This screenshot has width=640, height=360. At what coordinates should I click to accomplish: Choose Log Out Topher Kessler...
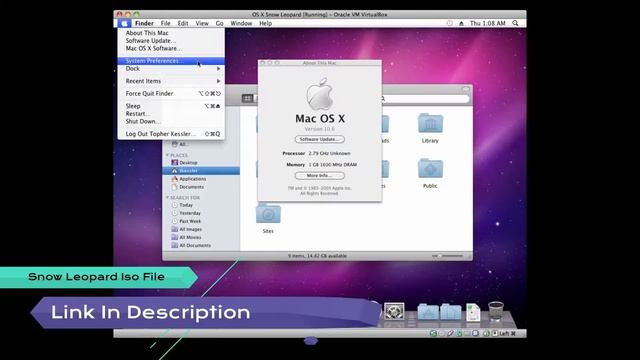[171, 134]
